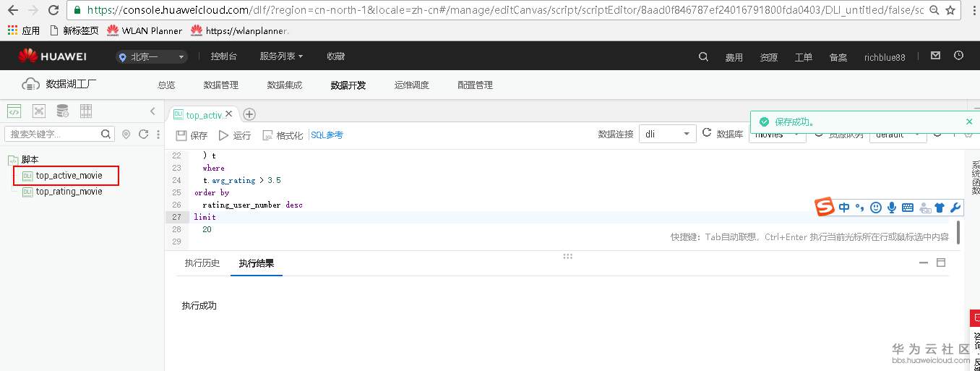
Task: Open the 新标签页 bookmark
Action: pos(74,30)
